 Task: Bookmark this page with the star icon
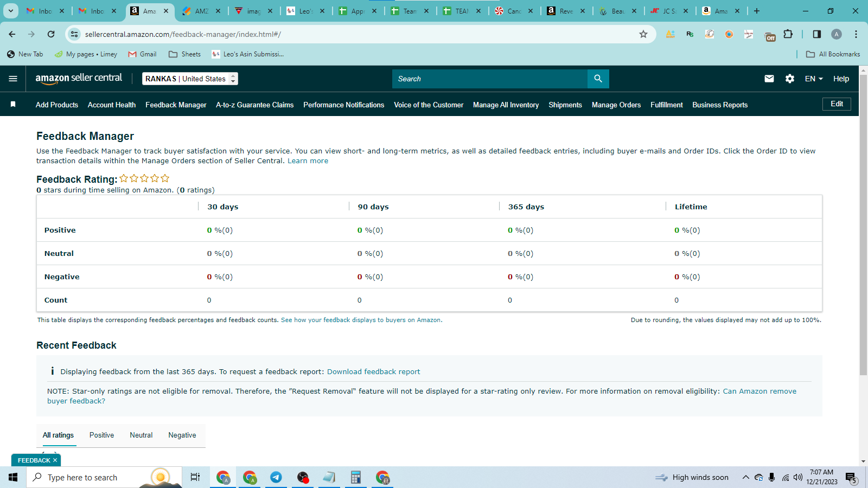pyautogui.click(x=643, y=34)
